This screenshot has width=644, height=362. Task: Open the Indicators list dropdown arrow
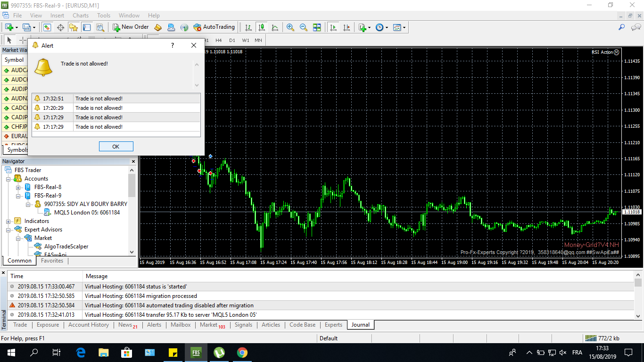tap(369, 27)
